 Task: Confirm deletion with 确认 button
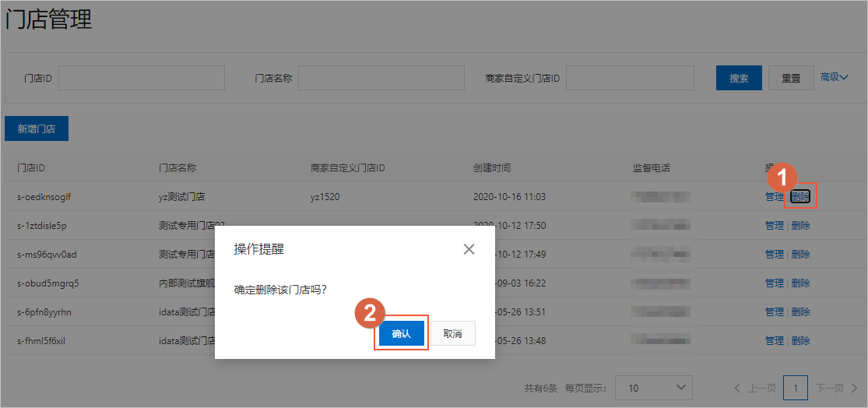tap(402, 334)
